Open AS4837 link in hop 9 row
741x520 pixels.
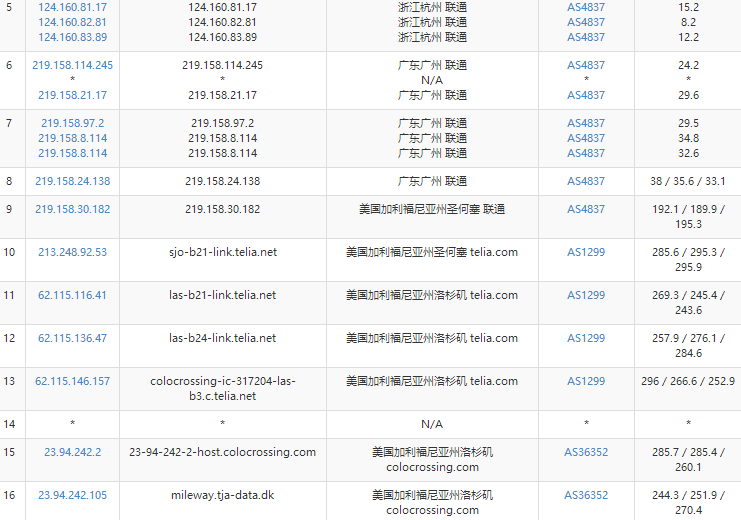pyautogui.click(x=586, y=209)
